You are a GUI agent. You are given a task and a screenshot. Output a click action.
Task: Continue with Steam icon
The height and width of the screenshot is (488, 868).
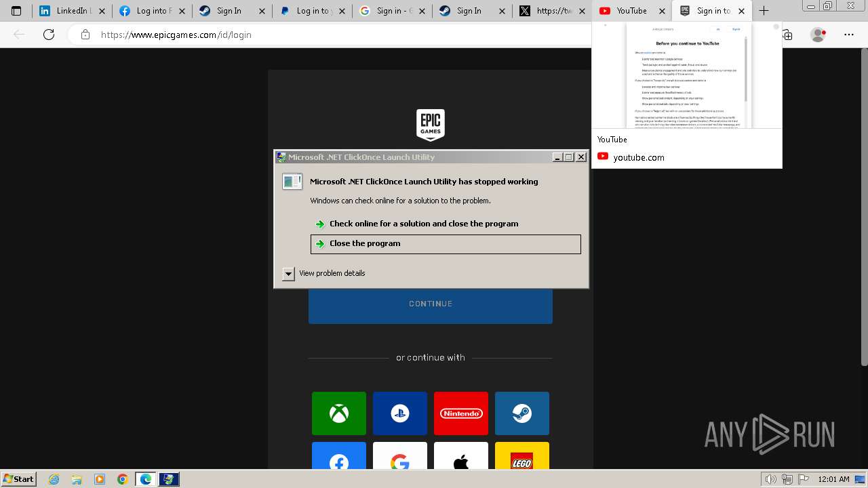pyautogui.click(x=522, y=413)
